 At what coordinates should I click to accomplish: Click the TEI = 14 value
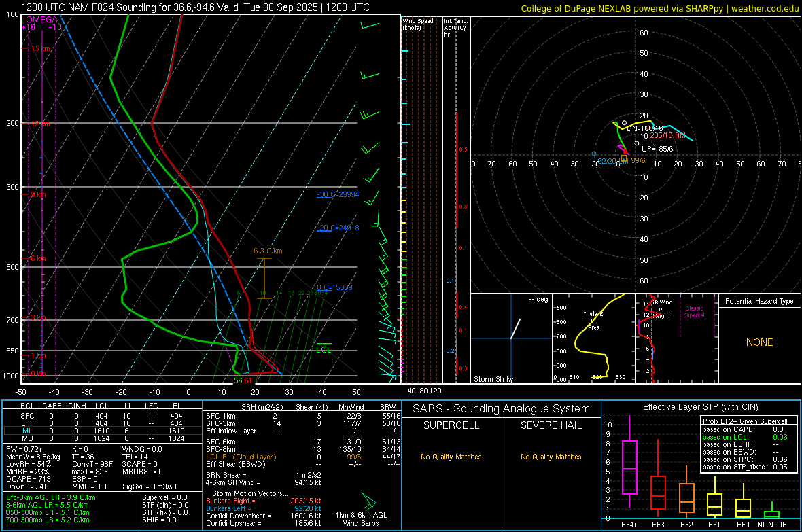click(135, 457)
